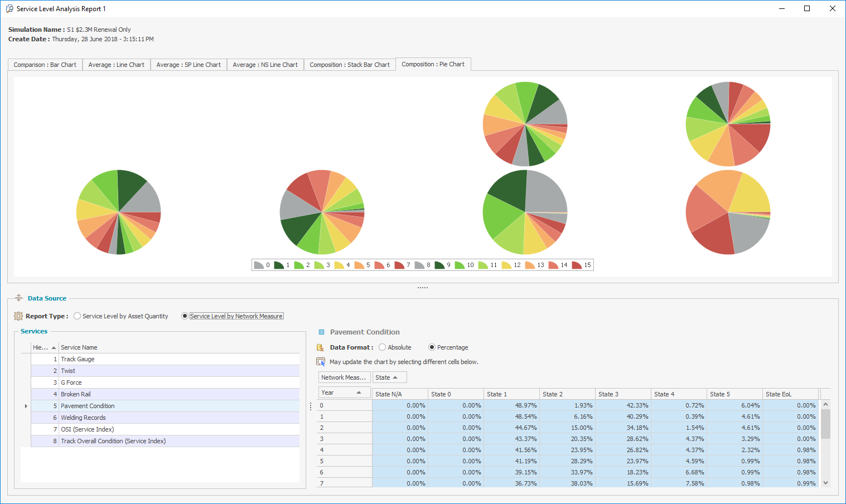Click the blue square beside Pavement Condition

click(321, 332)
